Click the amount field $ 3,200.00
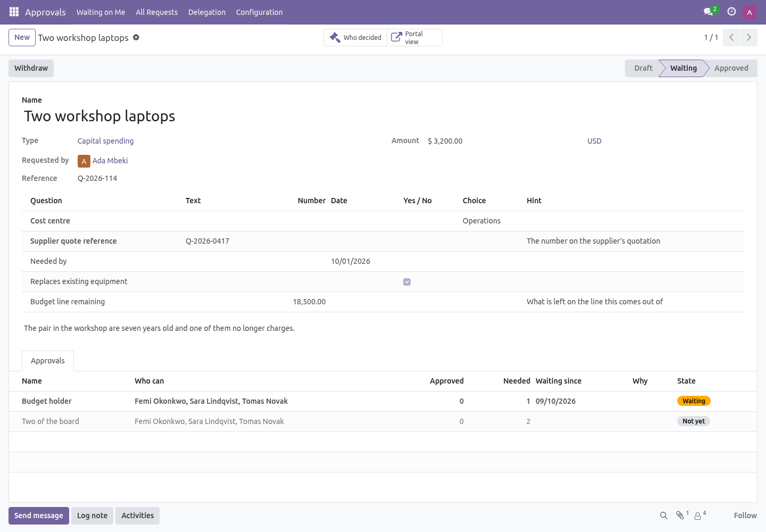 coord(445,141)
